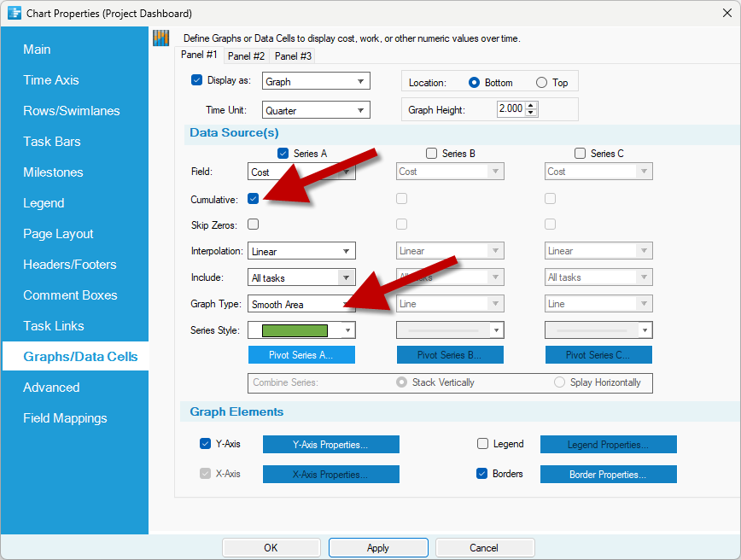This screenshot has height=560, width=741.
Task: Open the Series A Field Cost dropdown
Action: (x=301, y=172)
